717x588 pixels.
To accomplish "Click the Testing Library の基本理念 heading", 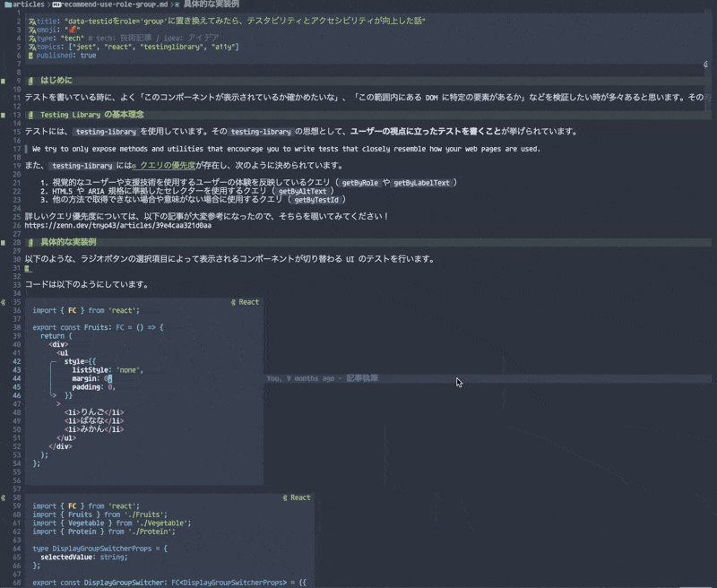I will point(92,115).
